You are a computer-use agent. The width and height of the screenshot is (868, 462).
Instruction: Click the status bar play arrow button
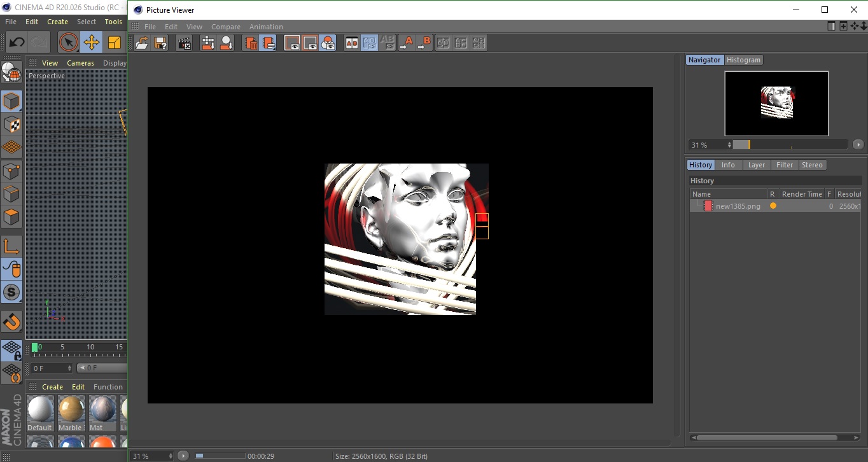coord(183,456)
